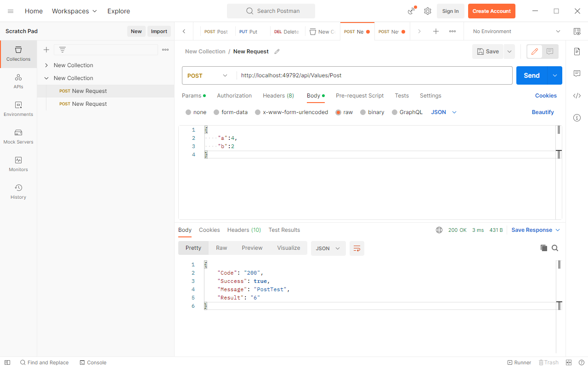Open the Collections sidebar panel
Image resolution: width=588 pixels, height=368 pixels.
18,54
